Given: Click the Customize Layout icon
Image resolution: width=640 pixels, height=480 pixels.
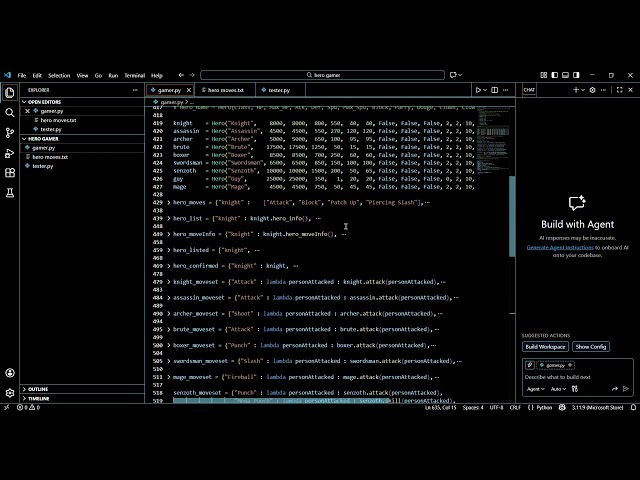Looking at the screenshot, I should pos(544,75).
